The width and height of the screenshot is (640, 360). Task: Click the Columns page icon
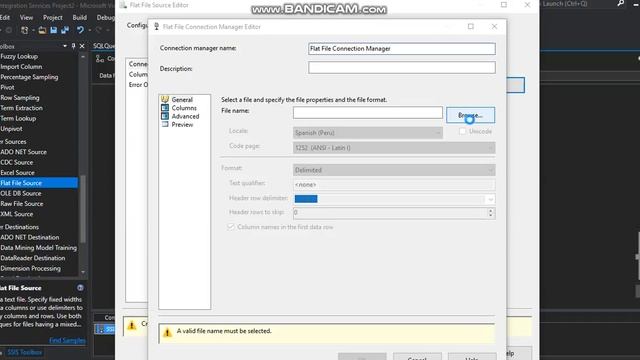pyautogui.click(x=165, y=108)
